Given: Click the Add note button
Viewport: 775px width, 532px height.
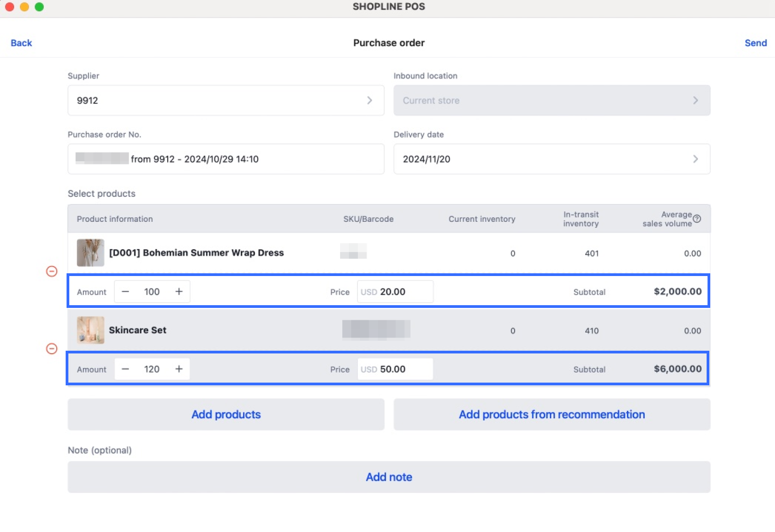Looking at the screenshot, I should tap(389, 477).
